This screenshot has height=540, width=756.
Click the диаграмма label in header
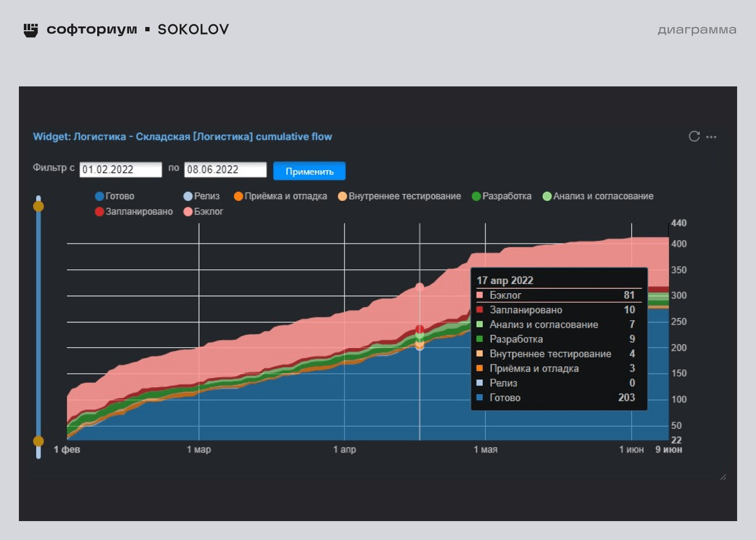pos(697,30)
